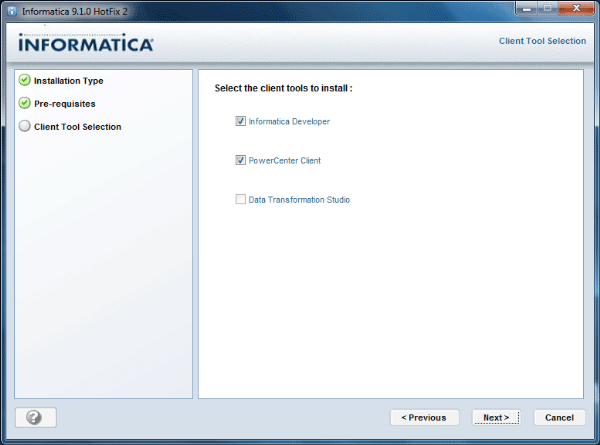The height and width of the screenshot is (445, 600).
Task: Select the Client Tool Selection step in sidebar
Action: coord(78,127)
